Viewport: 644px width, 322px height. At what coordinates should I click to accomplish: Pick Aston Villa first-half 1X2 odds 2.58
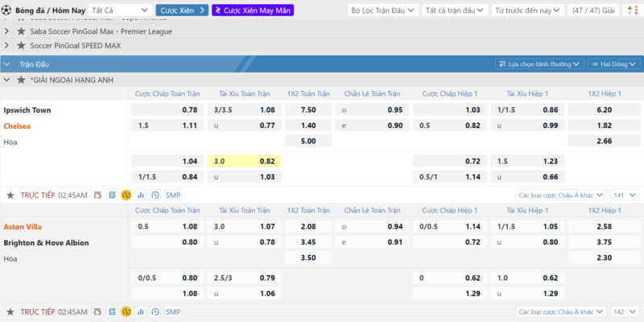click(x=605, y=226)
